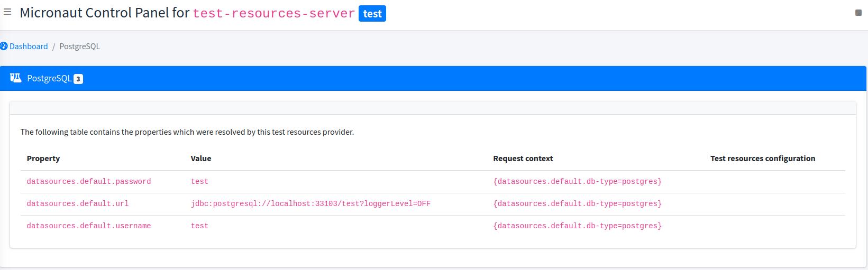Go to Dashboard via breadcrumb link

click(x=29, y=46)
